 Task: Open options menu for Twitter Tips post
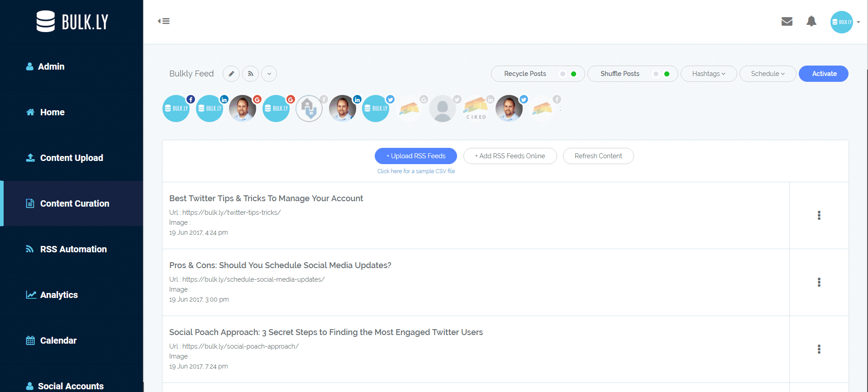coord(819,215)
